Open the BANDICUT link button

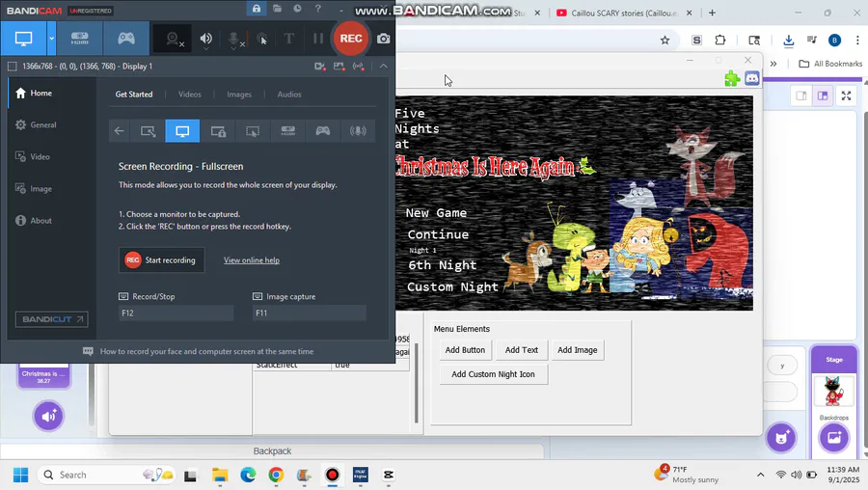tap(51, 319)
